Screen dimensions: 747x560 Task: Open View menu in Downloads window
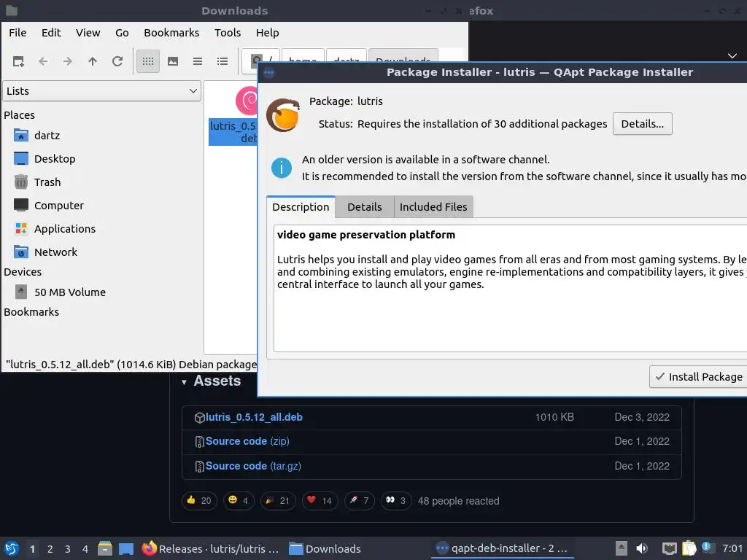click(88, 33)
